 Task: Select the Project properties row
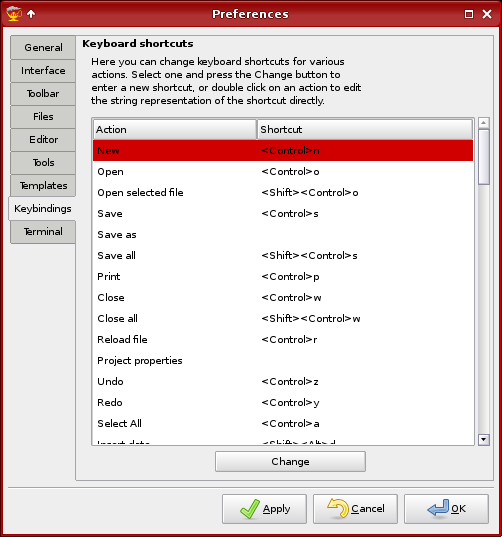point(283,361)
